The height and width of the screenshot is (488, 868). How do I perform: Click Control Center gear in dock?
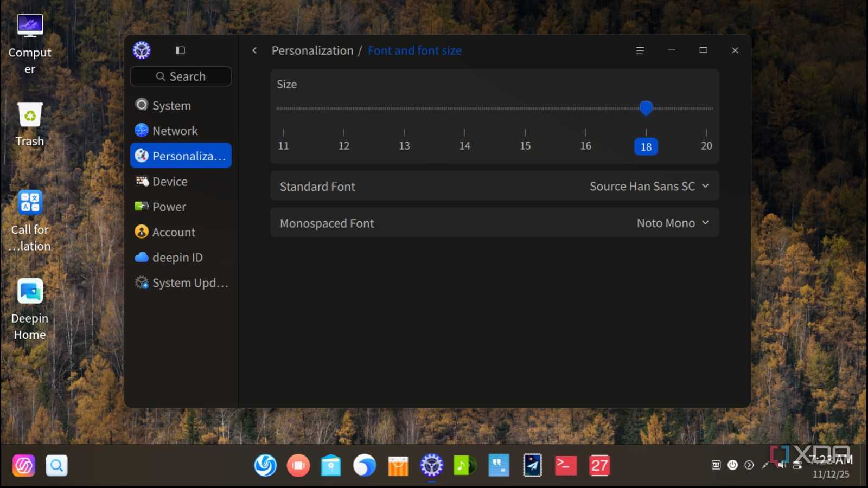tap(431, 465)
